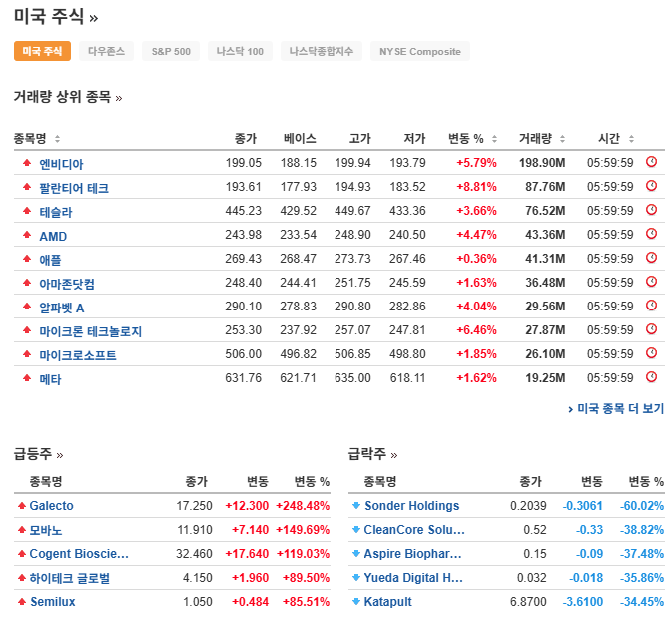Image resolution: width=672 pixels, height=617 pixels.
Task: Open the 미국 주식 page heading link
Action: click(56, 17)
